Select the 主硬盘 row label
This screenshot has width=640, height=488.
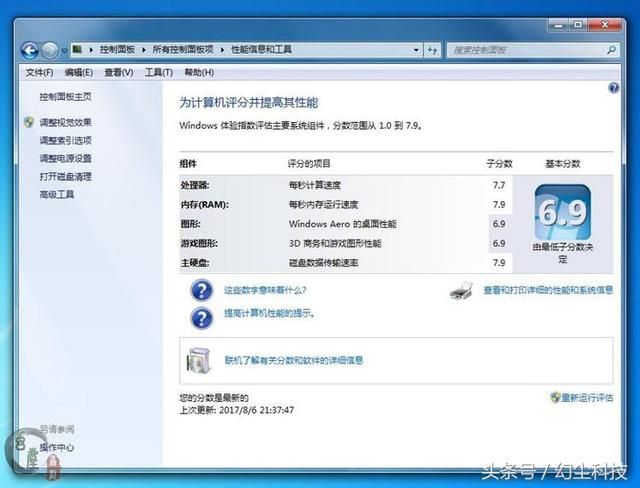pos(195,263)
